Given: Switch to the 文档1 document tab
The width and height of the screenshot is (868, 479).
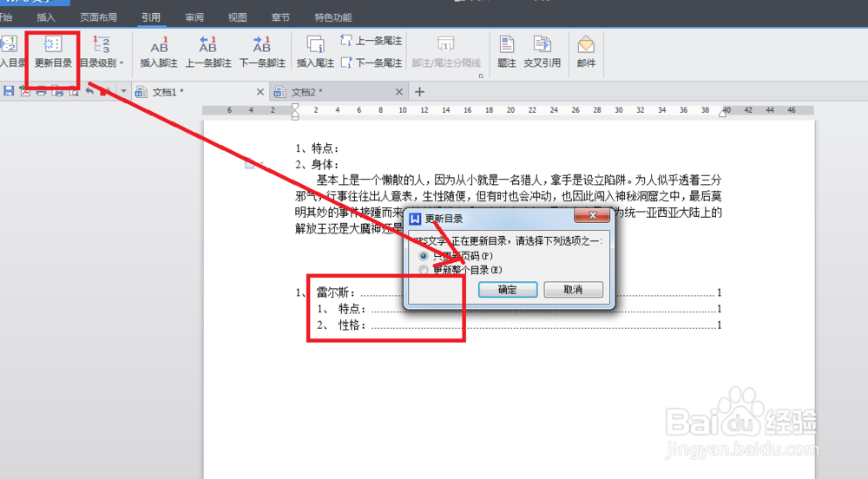Looking at the screenshot, I should (201, 92).
